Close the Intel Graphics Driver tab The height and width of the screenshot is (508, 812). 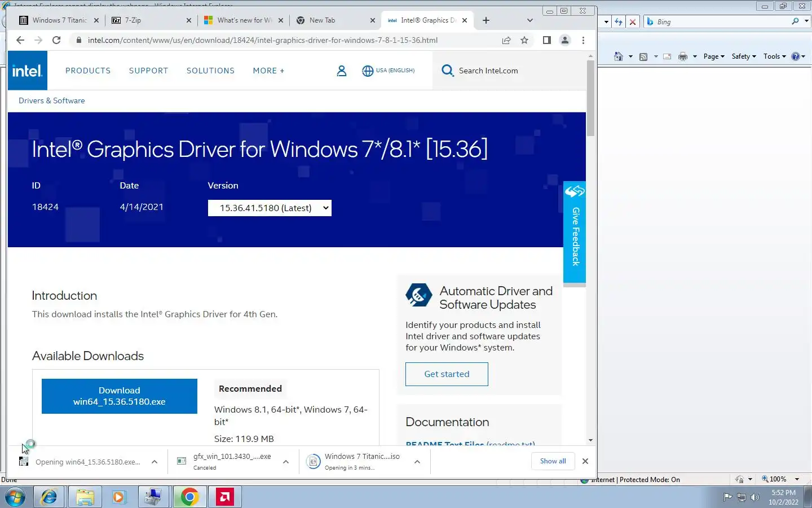click(465, 20)
